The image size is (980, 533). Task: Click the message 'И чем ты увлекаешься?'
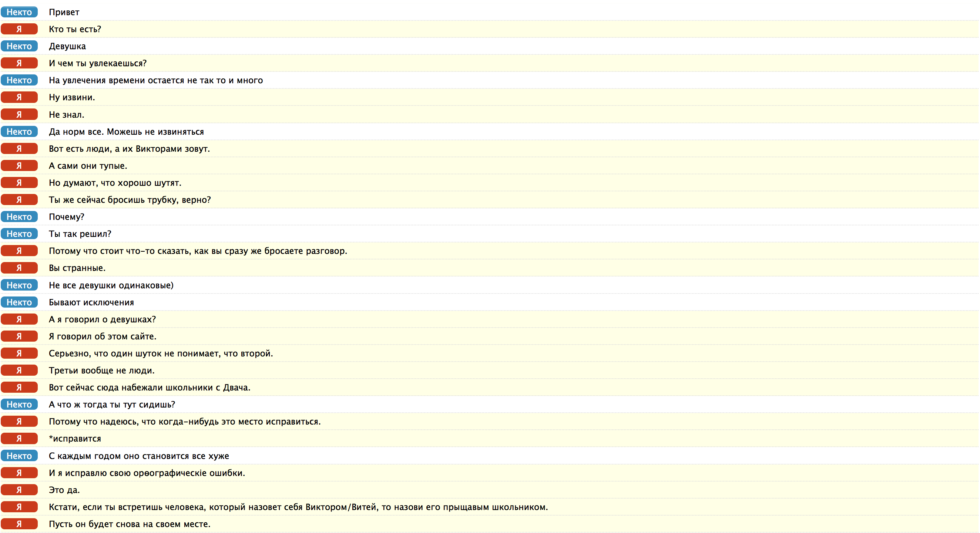pyautogui.click(x=97, y=64)
